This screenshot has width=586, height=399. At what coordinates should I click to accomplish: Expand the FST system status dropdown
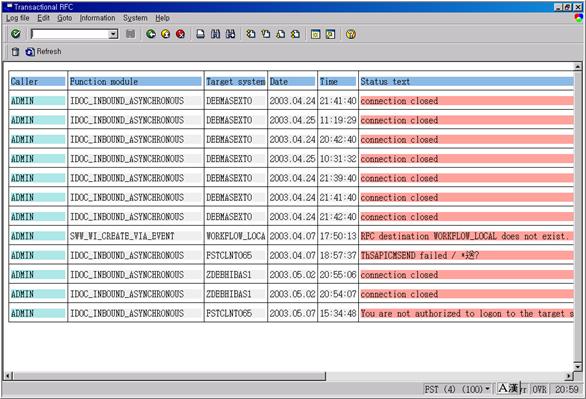[x=487, y=389]
